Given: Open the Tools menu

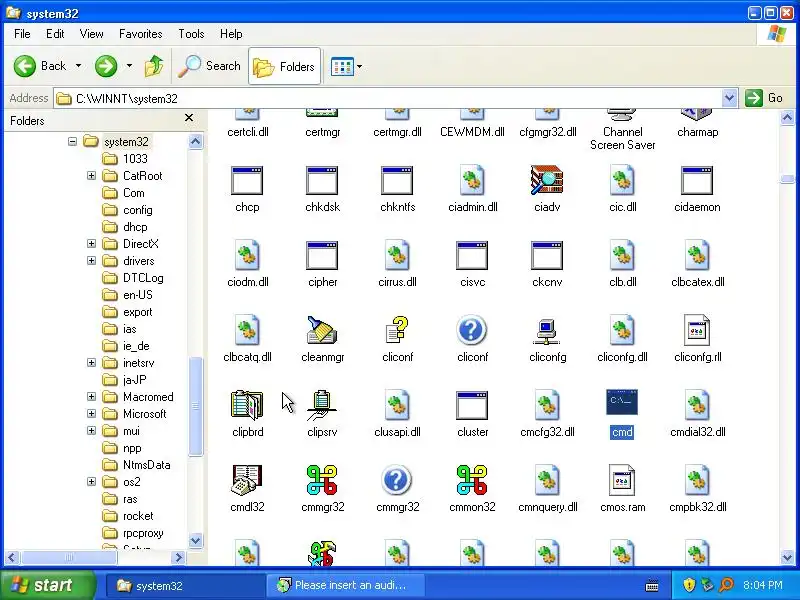Looking at the screenshot, I should pos(191,34).
